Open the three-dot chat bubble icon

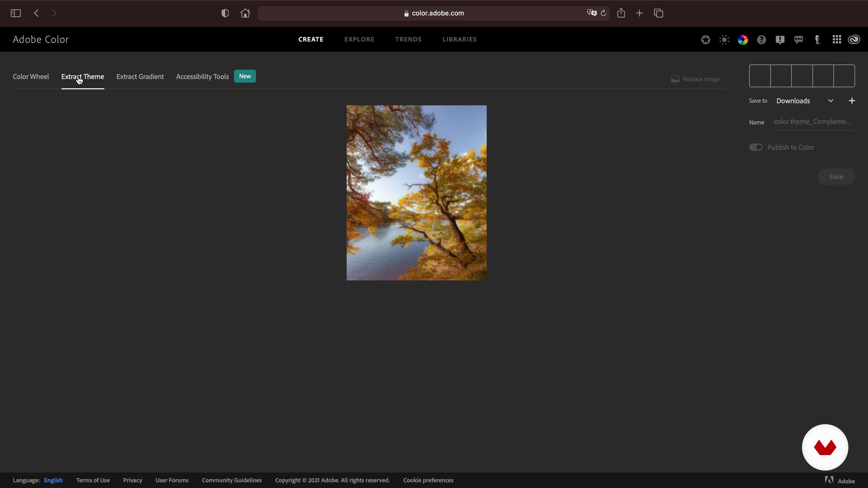tap(799, 40)
